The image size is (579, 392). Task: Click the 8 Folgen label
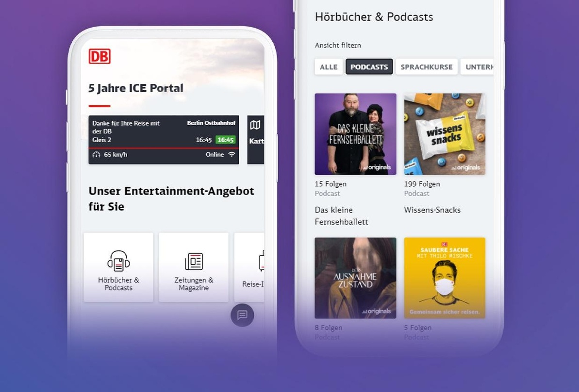click(329, 328)
